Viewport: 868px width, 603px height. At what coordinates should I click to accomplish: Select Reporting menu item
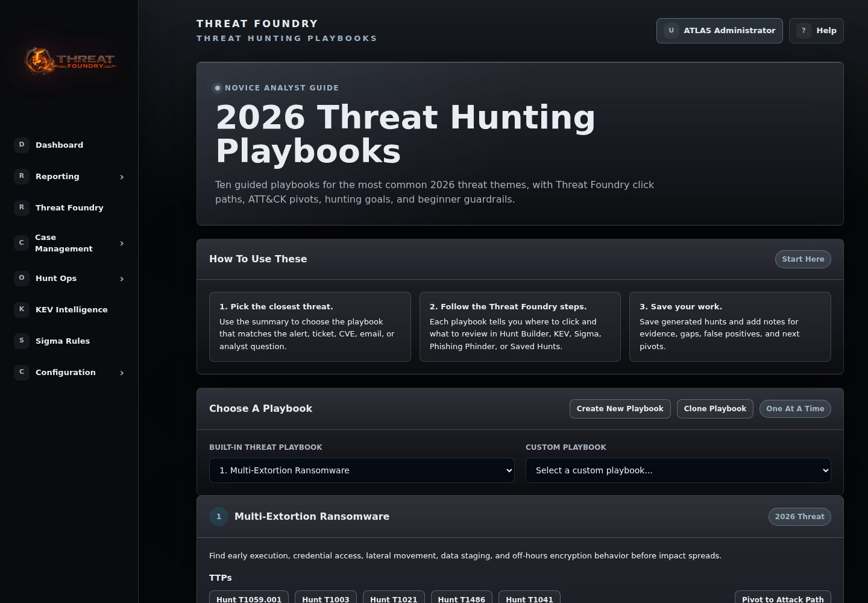[69, 176]
